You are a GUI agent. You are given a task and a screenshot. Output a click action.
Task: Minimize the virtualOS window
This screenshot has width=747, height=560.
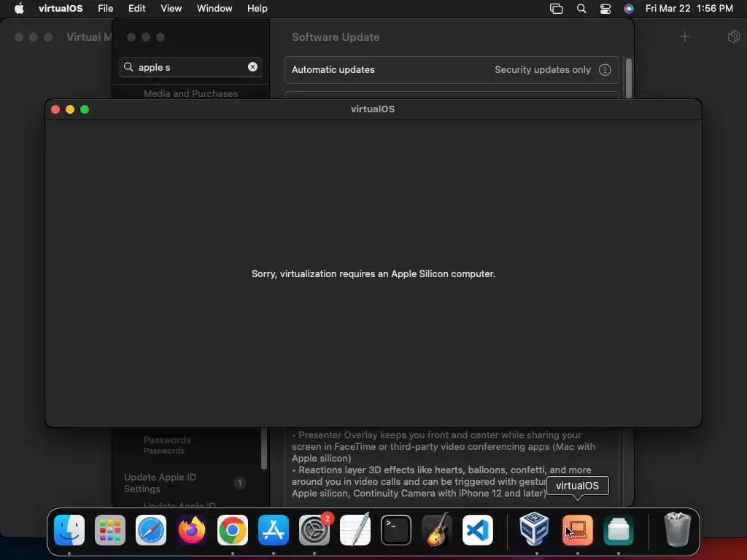point(70,109)
